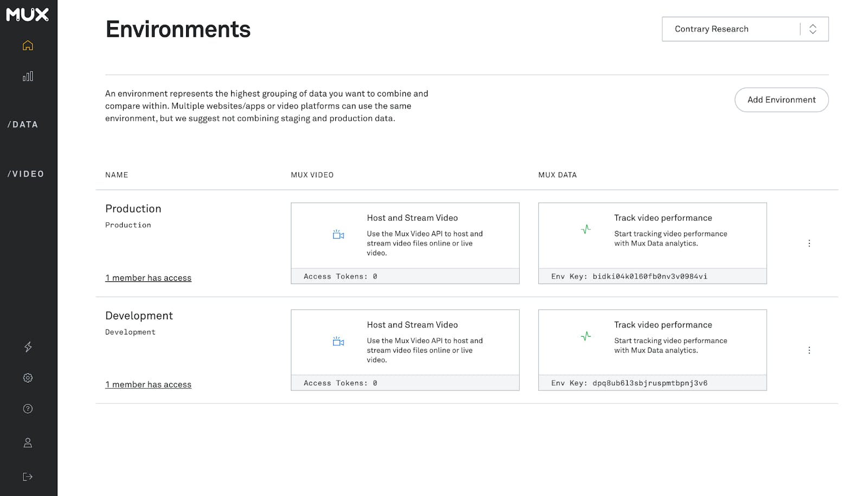
Task: Select Production's Track video performance card
Action: coord(652,235)
